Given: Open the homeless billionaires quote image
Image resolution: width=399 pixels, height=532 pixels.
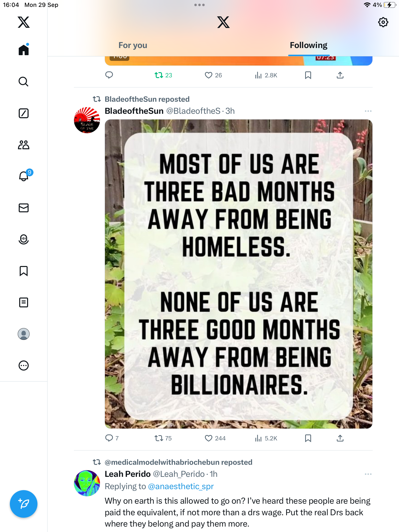Looking at the screenshot, I should pos(238,274).
